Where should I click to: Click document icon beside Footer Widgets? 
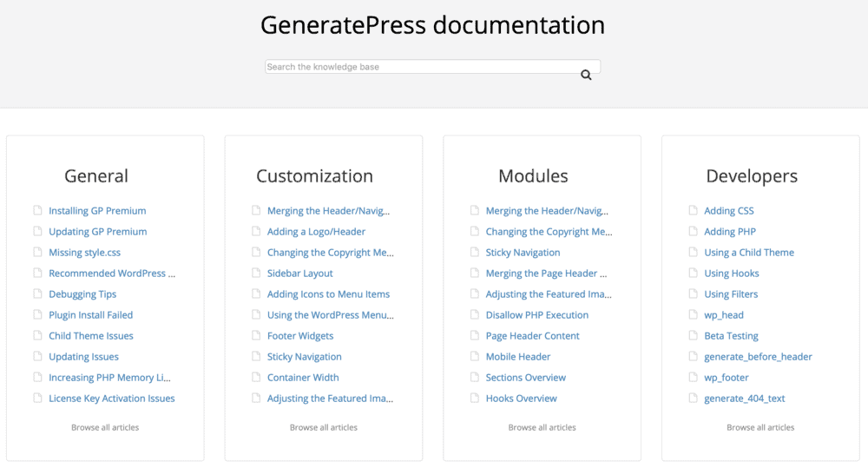click(256, 335)
